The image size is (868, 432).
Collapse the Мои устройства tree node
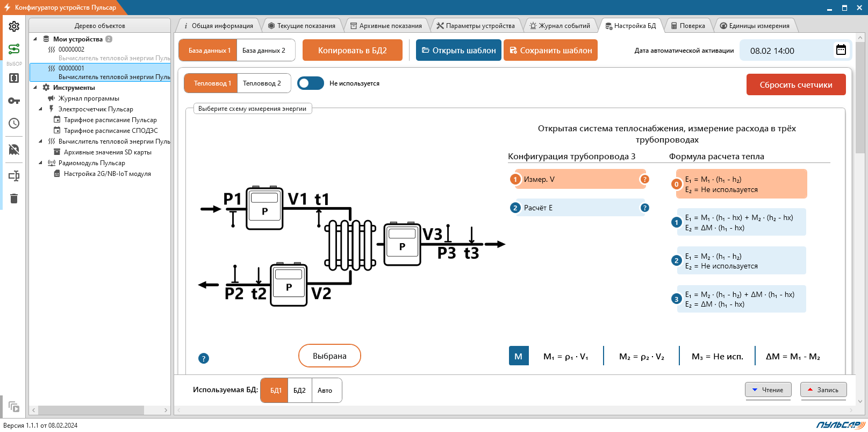(35, 39)
